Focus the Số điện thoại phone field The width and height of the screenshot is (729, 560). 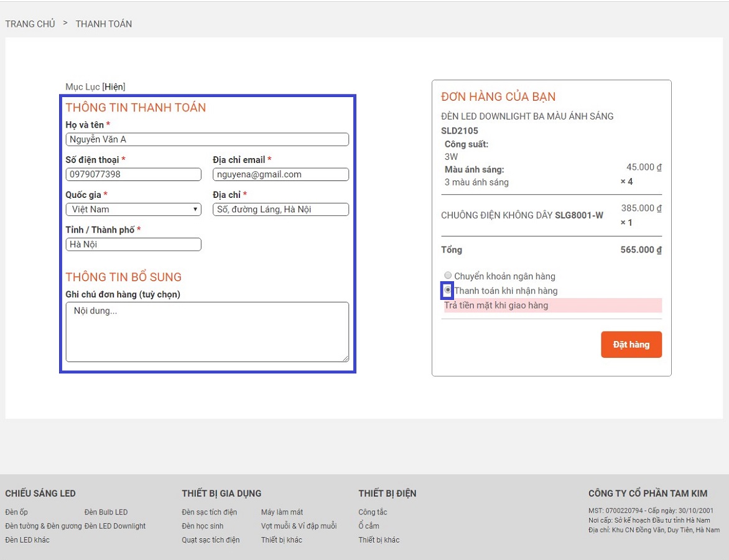pyautogui.click(x=133, y=175)
